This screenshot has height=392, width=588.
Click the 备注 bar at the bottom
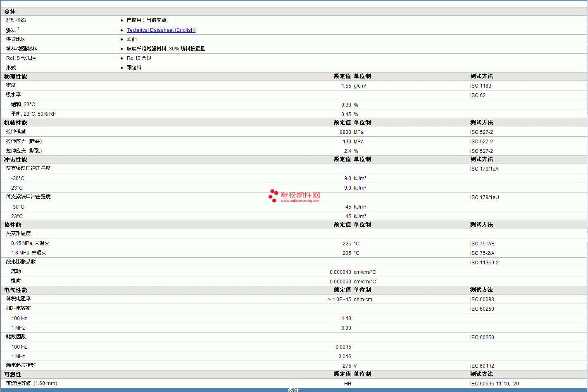click(x=293, y=390)
